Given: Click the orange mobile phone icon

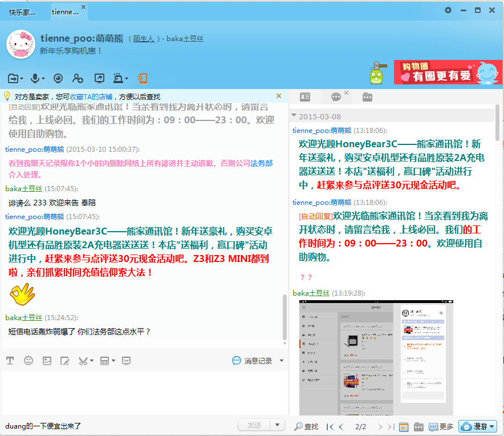Looking at the screenshot, I should [x=143, y=78].
